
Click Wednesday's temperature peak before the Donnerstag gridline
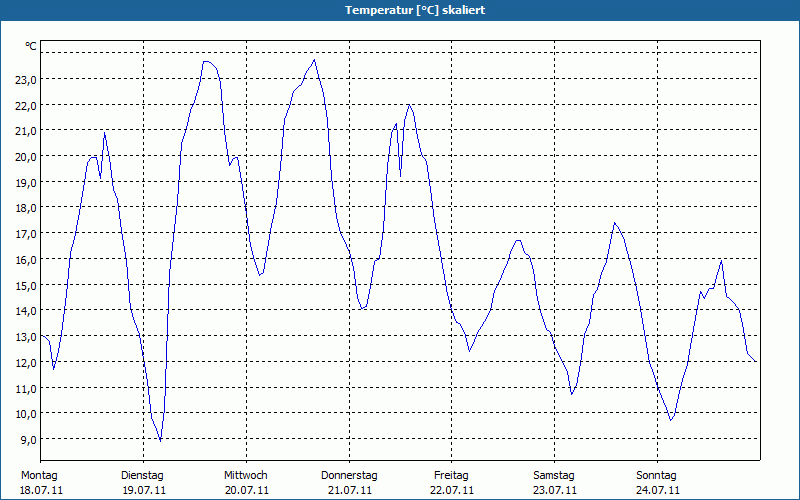pyautogui.click(x=315, y=60)
